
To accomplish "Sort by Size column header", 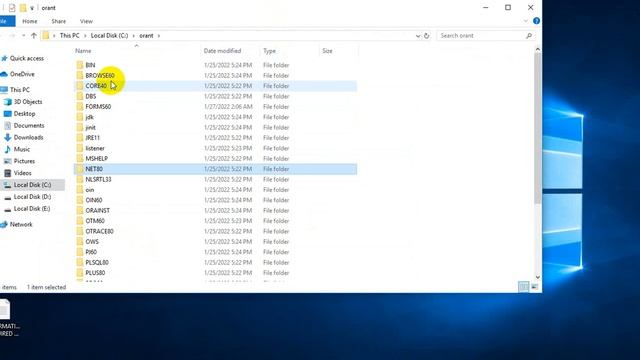I will pyautogui.click(x=338, y=51).
